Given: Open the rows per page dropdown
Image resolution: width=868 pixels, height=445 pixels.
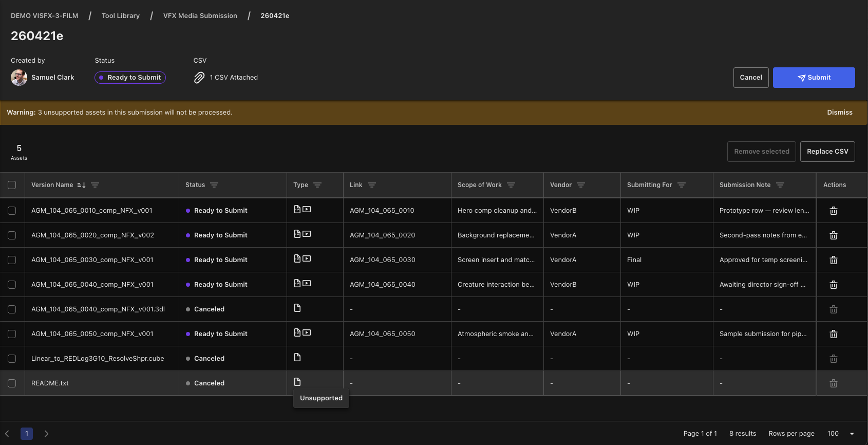Looking at the screenshot, I should (x=841, y=434).
